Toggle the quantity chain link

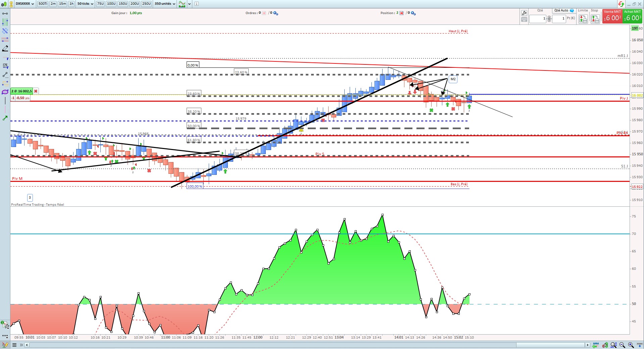pos(549,19)
